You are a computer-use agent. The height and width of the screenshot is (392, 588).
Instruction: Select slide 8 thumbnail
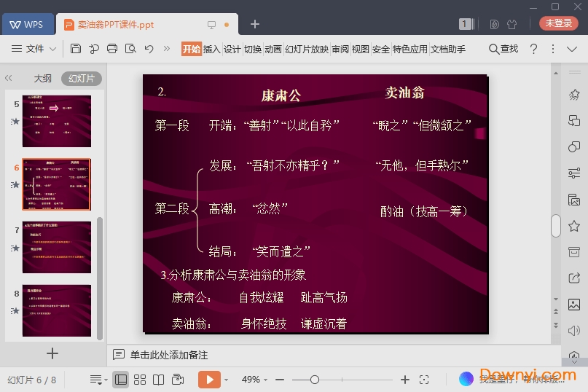(x=57, y=310)
